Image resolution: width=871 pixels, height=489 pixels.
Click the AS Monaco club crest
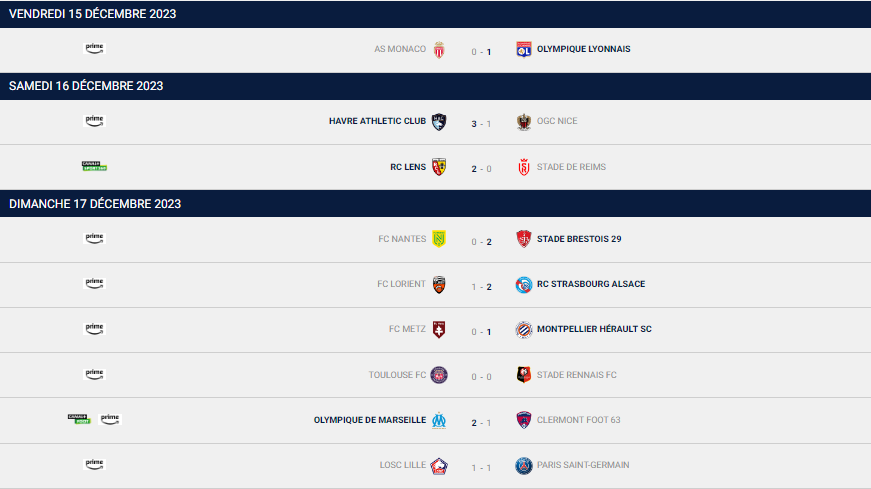click(439, 49)
